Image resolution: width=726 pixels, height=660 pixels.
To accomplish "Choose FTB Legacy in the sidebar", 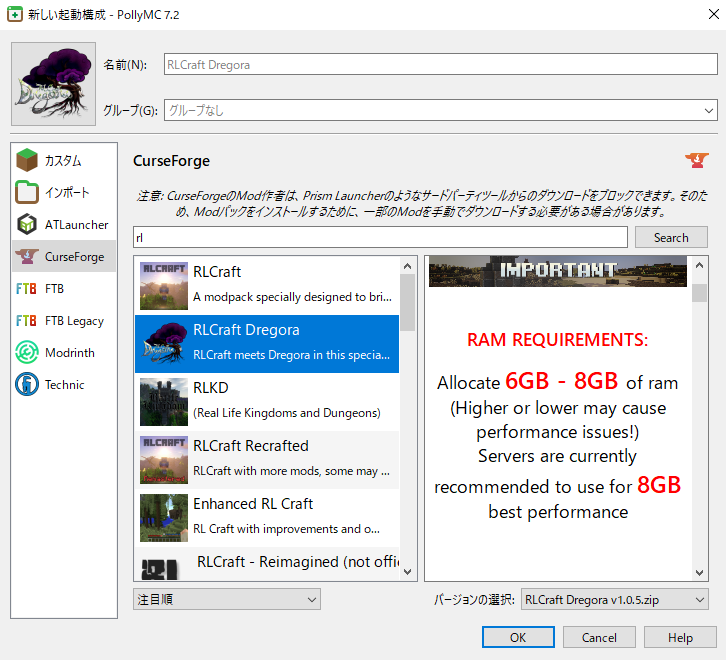I will pos(64,320).
